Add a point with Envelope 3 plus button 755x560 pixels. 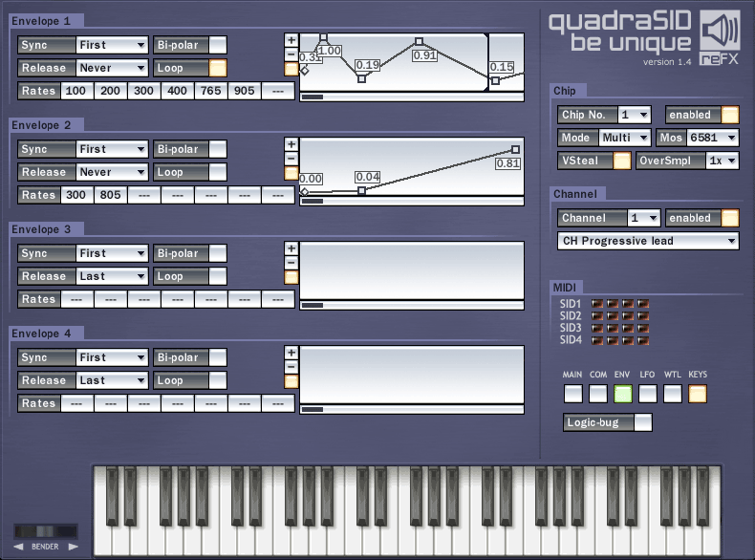pyautogui.click(x=291, y=248)
